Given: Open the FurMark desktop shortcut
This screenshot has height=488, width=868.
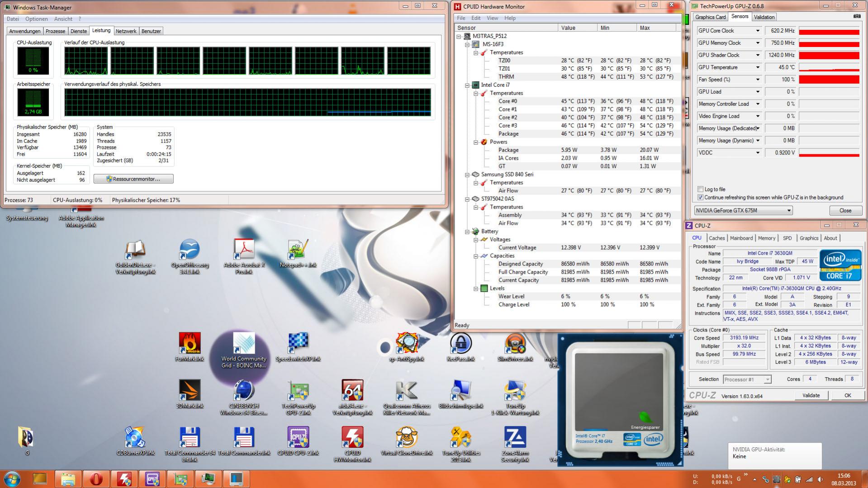Looking at the screenshot, I should 190,347.
